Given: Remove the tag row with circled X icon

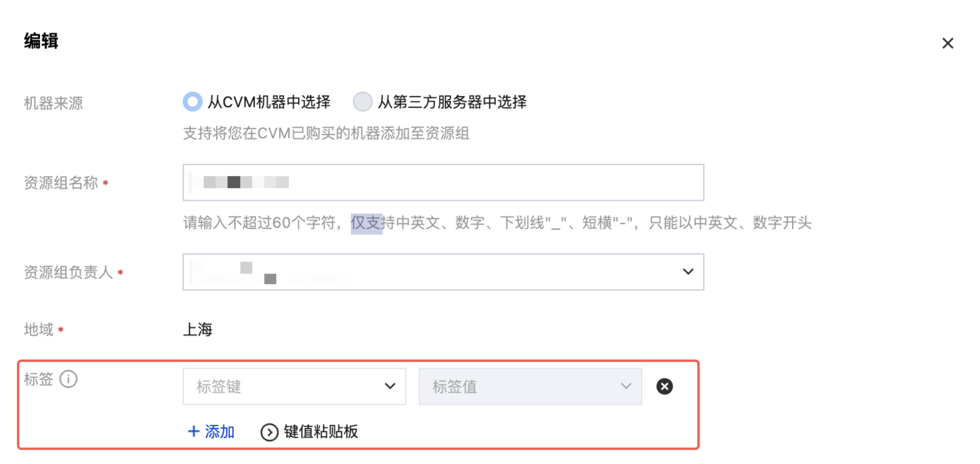Looking at the screenshot, I should [664, 387].
